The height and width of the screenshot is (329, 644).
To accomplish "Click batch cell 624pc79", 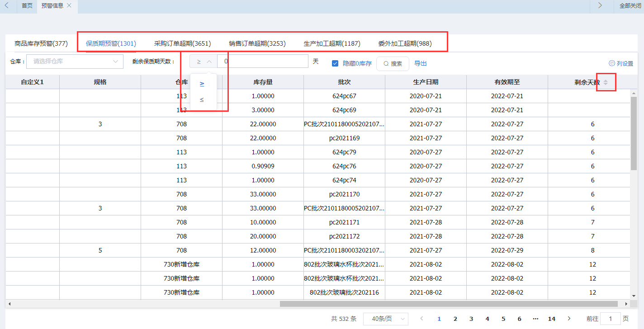I will (344, 152).
